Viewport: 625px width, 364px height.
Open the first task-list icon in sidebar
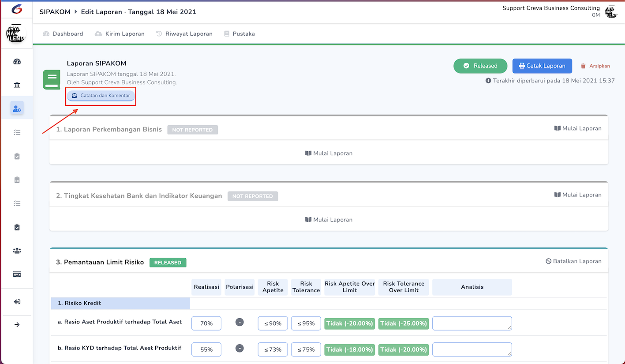coord(17,132)
